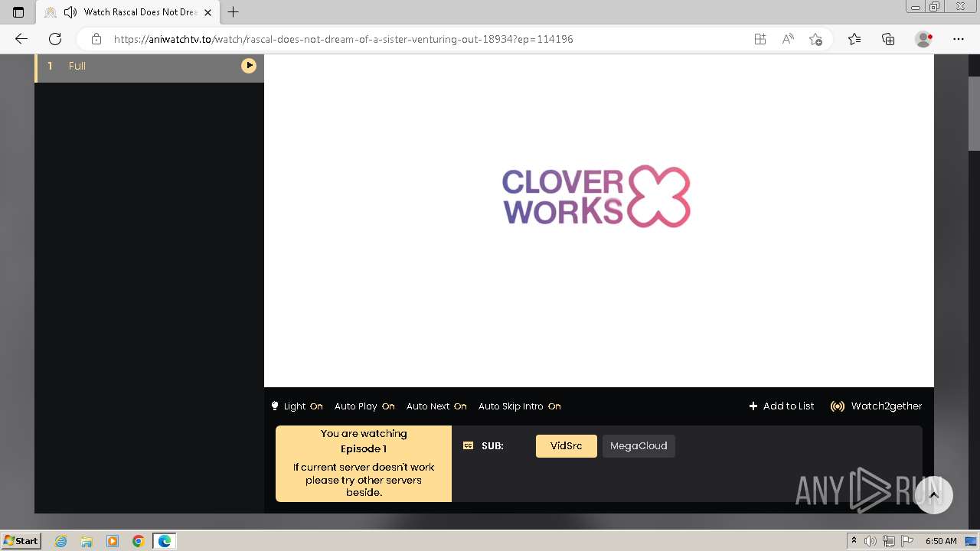Click the browser Back arrow
This screenshot has height=551, width=980.
pyautogui.click(x=21, y=39)
